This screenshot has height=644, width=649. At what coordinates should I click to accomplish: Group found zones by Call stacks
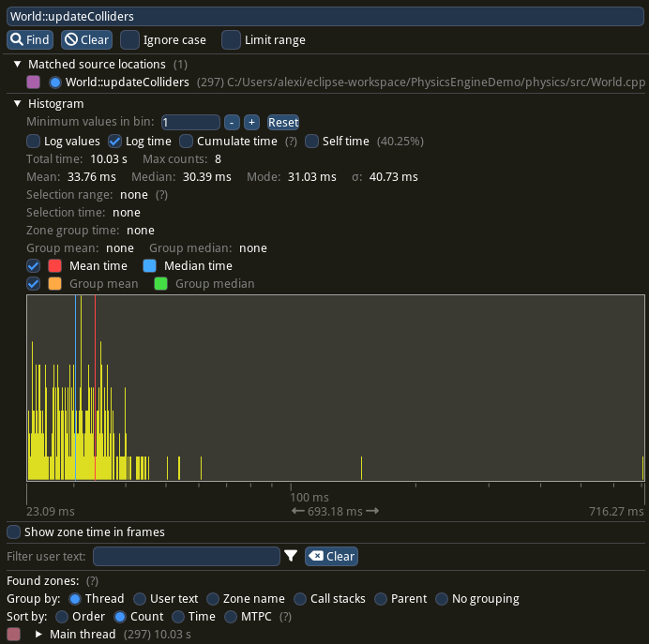(300, 599)
